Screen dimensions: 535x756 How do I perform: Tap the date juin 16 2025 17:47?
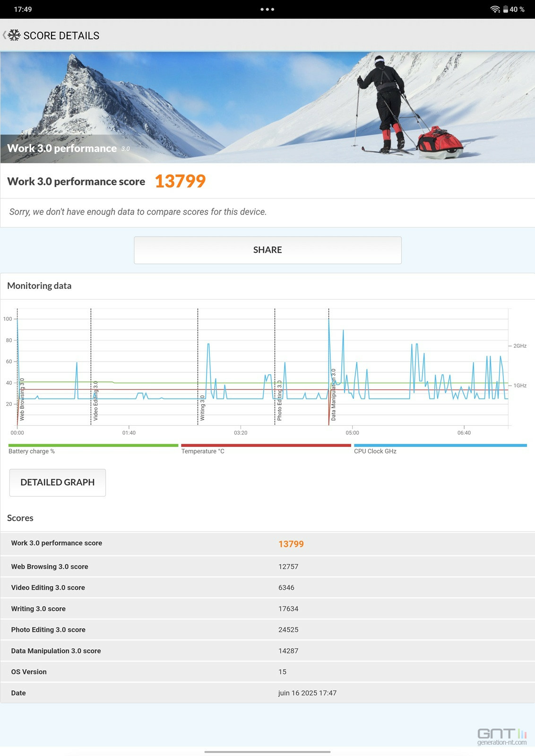[307, 693]
